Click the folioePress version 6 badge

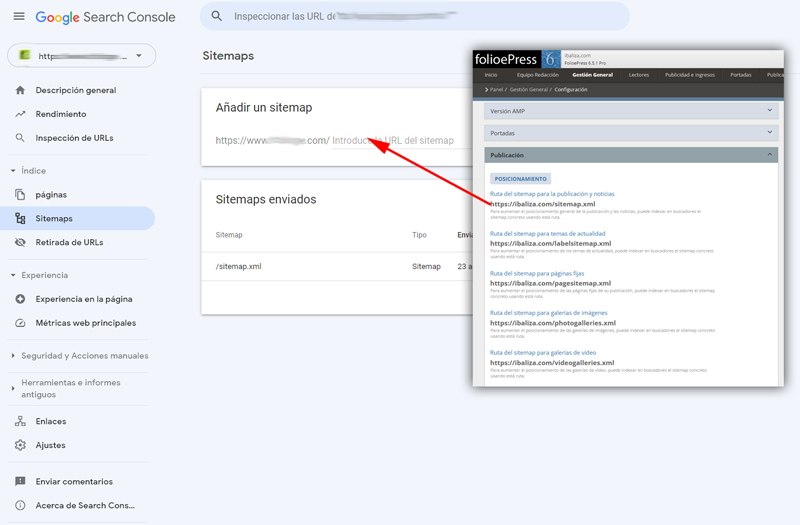(551, 59)
